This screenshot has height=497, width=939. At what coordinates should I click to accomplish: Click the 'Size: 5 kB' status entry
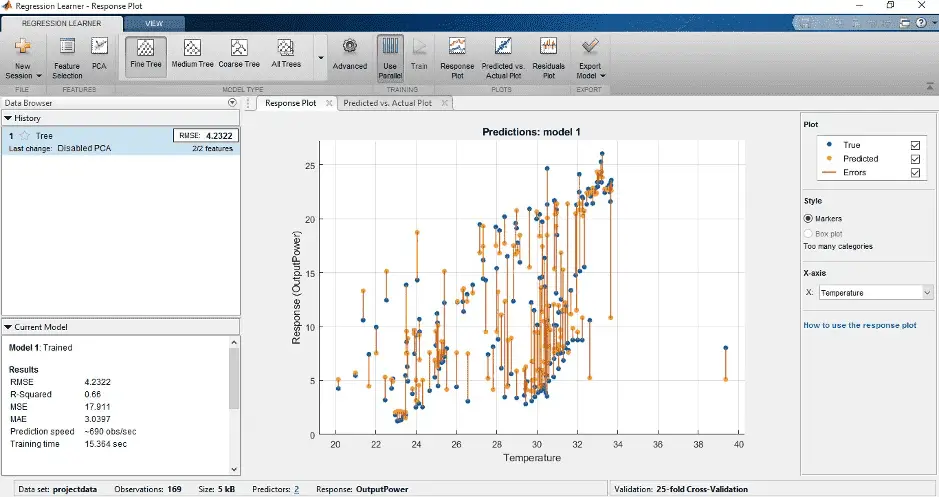(216, 489)
